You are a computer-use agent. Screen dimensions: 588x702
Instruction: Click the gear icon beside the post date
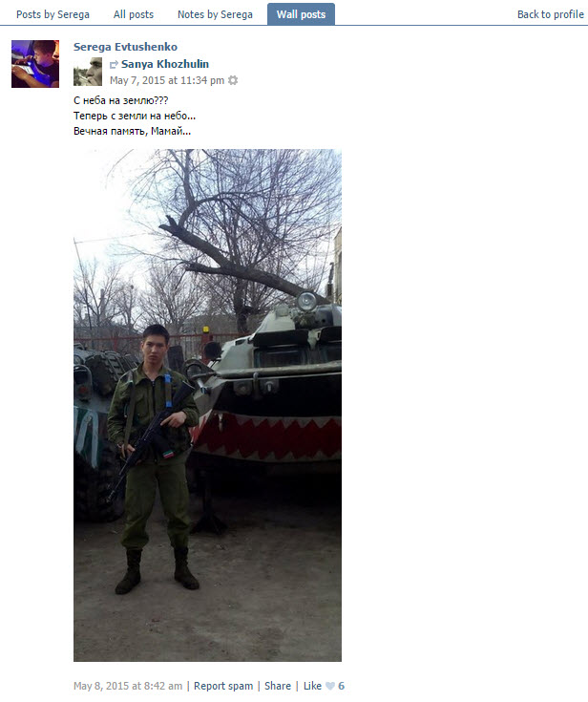tap(233, 80)
